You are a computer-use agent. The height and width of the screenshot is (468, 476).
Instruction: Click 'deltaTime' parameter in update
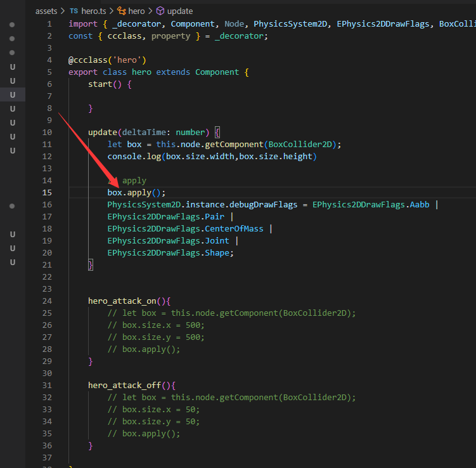pos(144,133)
